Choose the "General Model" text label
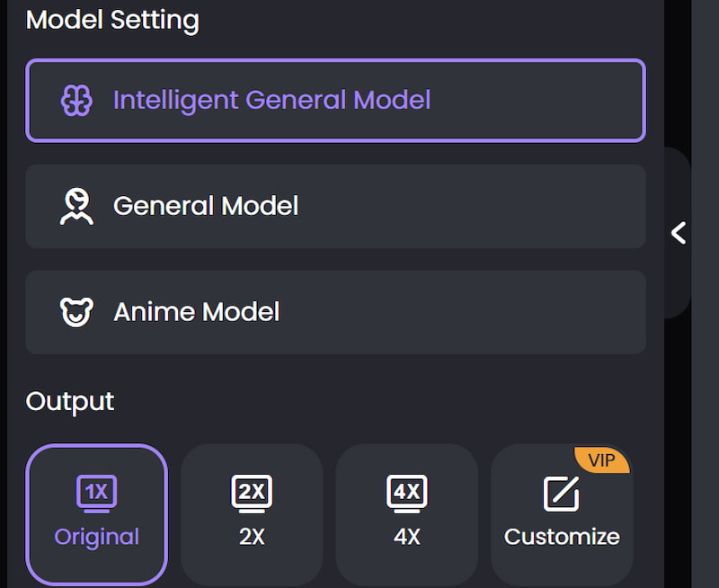719x588 pixels. tap(206, 206)
